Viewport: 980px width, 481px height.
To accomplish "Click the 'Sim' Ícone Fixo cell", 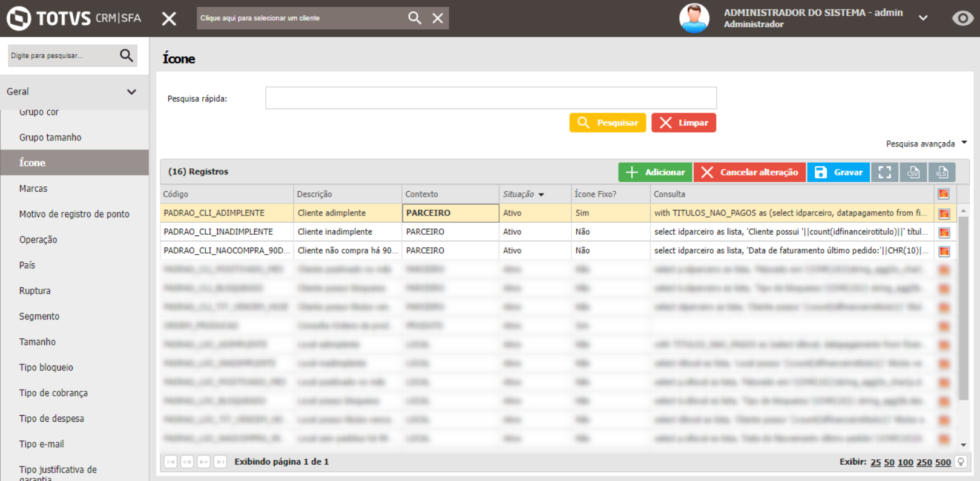I will coord(611,213).
